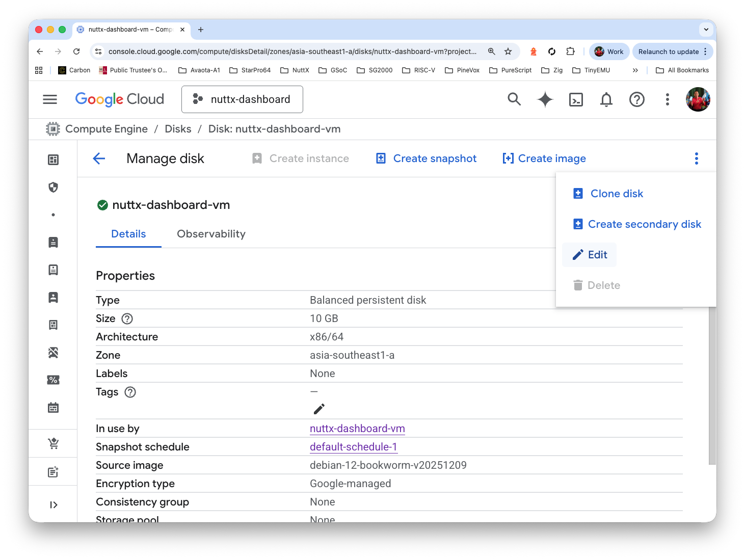
Task: Click the pencil icon to edit Tags
Action: tap(319, 409)
